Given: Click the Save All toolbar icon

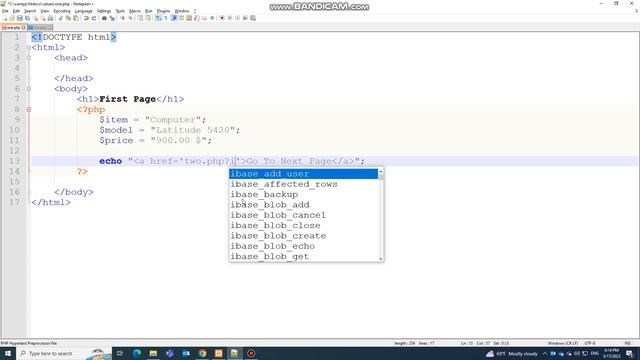Looking at the screenshot, I should [27, 18].
